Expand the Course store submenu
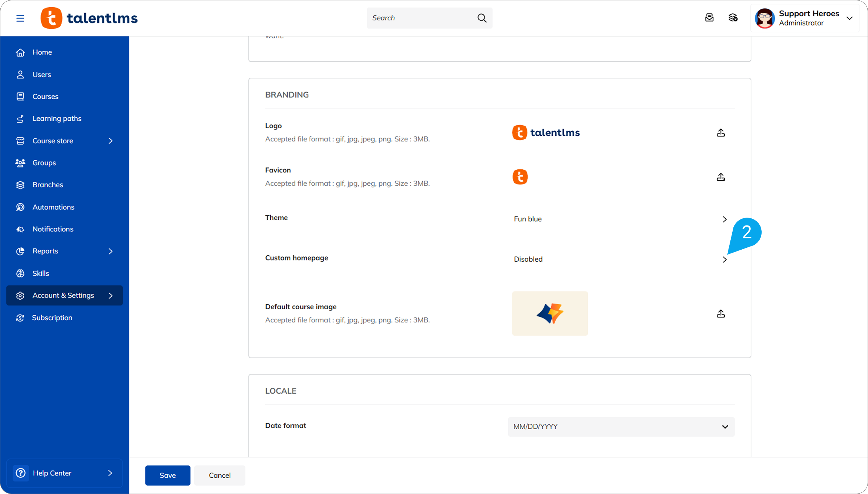Image resolution: width=868 pixels, height=494 pixels. coord(110,141)
